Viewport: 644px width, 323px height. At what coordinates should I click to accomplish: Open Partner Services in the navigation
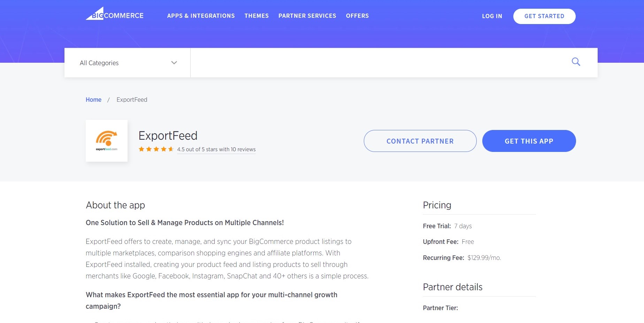pyautogui.click(x=307, y=16)
